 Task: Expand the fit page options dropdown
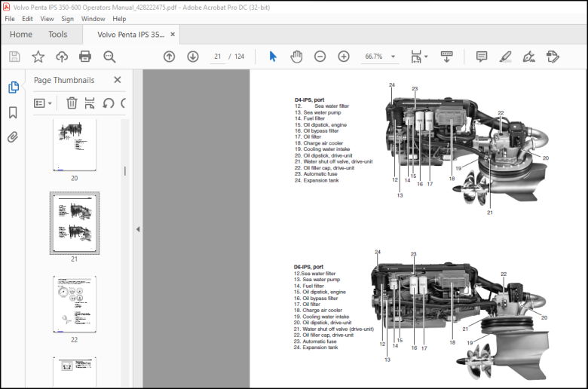pyautogui.click(x=419, y=57)
